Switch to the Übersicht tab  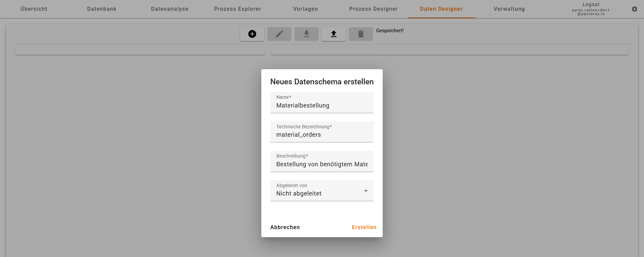click(34, 9)
